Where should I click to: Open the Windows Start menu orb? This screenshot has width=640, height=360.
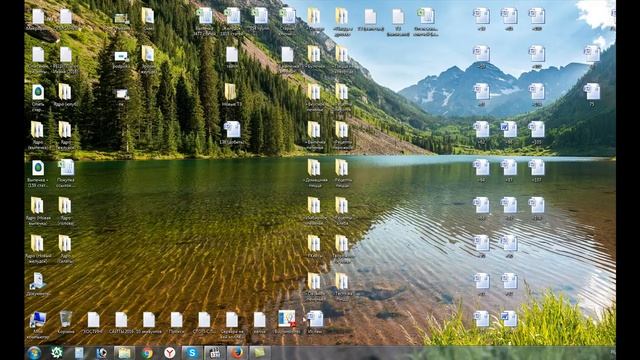tap(34, 353)
